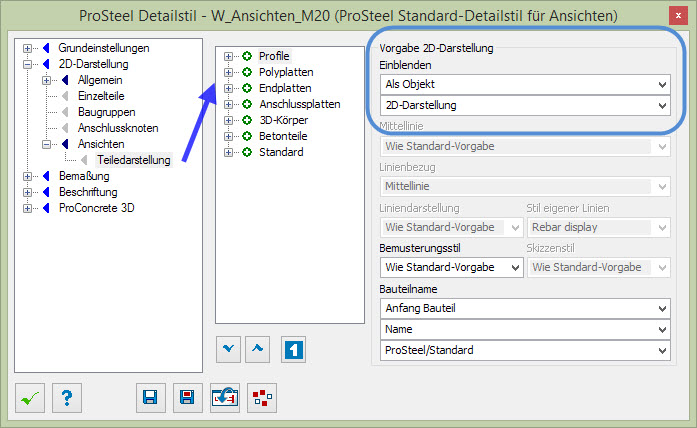
Task: Open the 'ProSteel/Standard' dropdown
Action: point(525,350)
